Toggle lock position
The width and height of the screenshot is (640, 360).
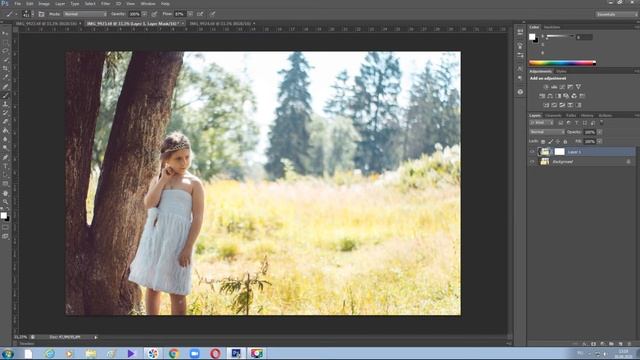tap(558, 142)
